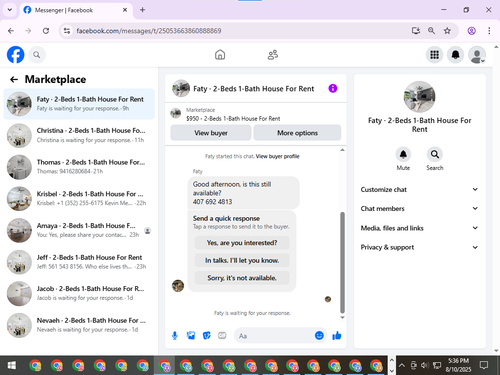The width and height of the screenshot is (500, 375).
Task: Expand Media, files and links section
Action: coord(419,228)
